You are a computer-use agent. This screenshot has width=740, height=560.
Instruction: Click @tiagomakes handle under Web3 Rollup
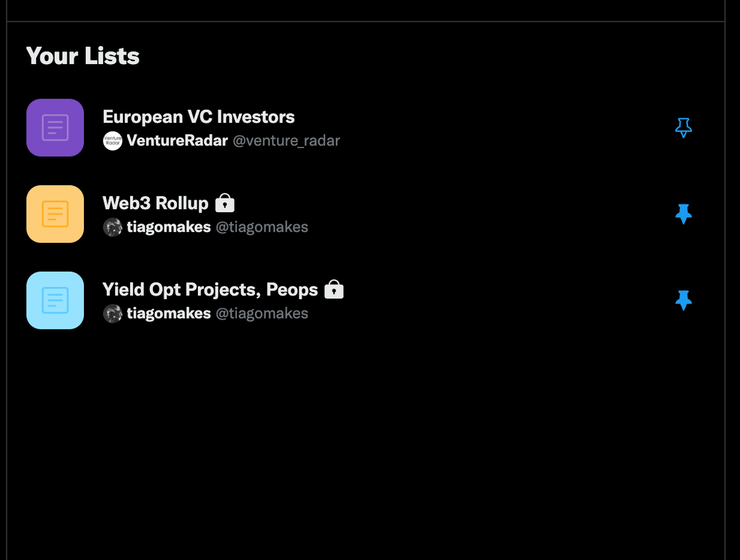click(x=261, y=227)
